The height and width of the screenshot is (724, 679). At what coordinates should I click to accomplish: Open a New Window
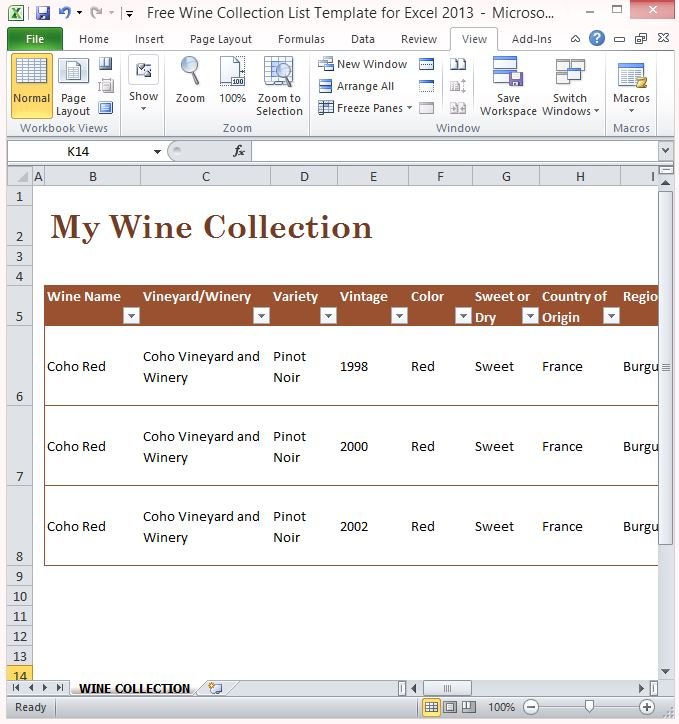(x=362, y=64)
